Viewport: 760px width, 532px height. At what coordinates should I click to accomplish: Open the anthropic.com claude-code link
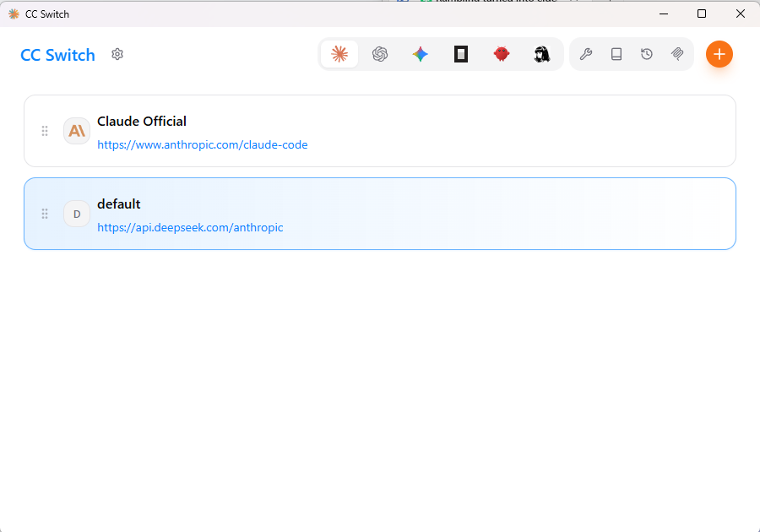[203, 145]
